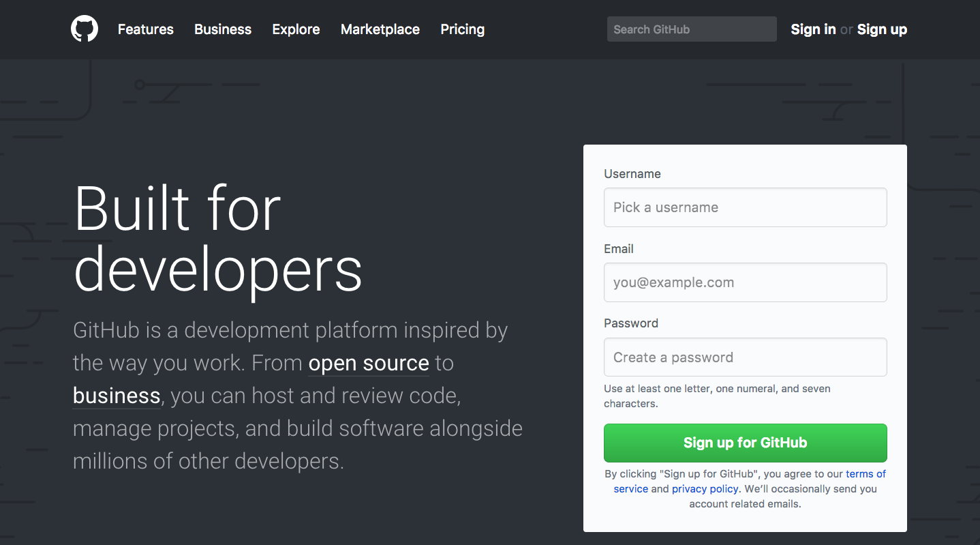The image size is (980, 545).
Task: Follow the business link in the description
Action: click(x=117, y=396)
